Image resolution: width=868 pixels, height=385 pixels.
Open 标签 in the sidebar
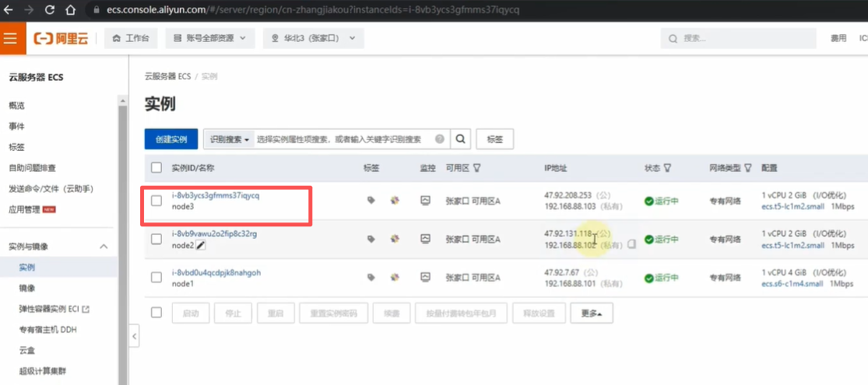16,147
